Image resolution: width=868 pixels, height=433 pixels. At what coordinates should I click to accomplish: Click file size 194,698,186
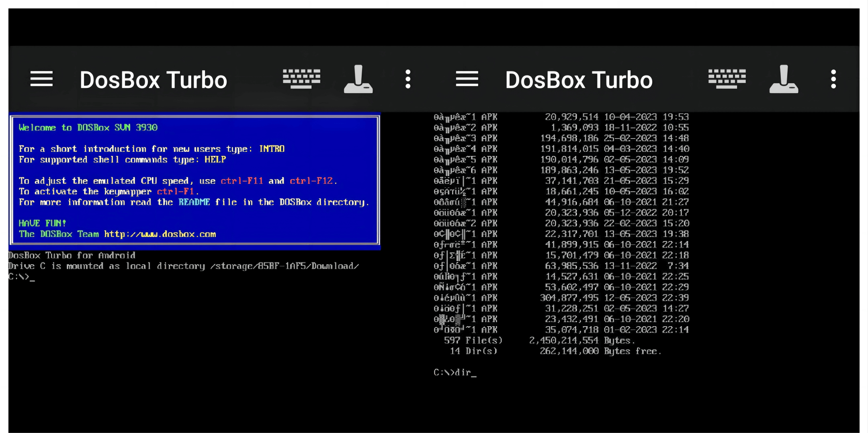(569, 138)
